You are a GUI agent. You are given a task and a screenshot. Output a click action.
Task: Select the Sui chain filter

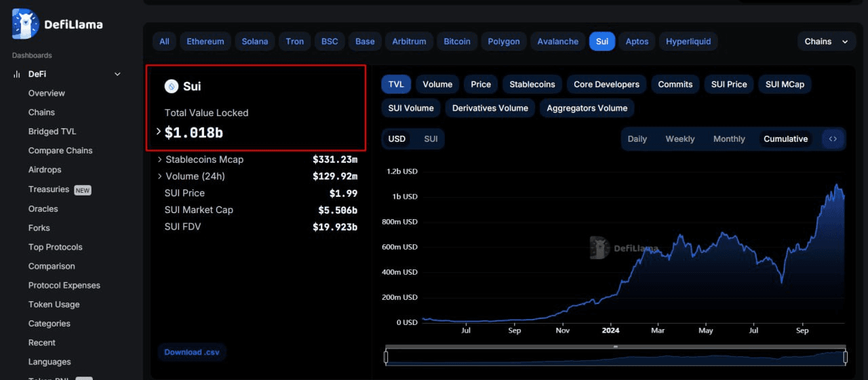coord(602,41)
